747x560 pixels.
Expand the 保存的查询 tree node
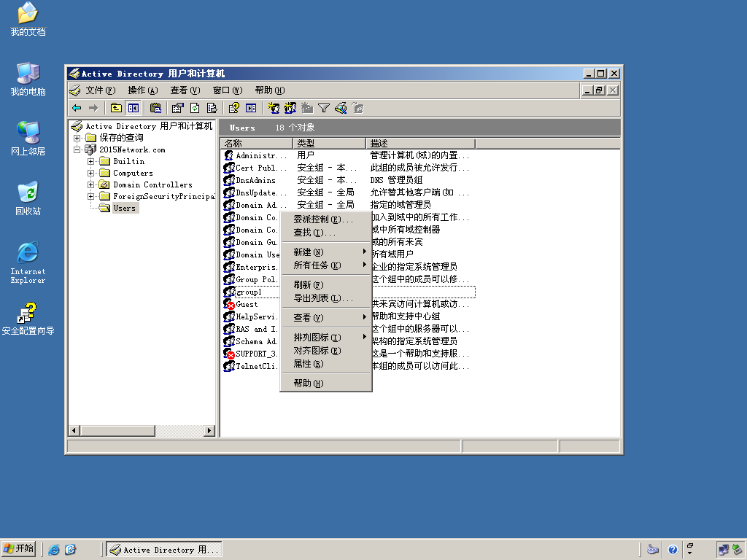click(77, 138)
